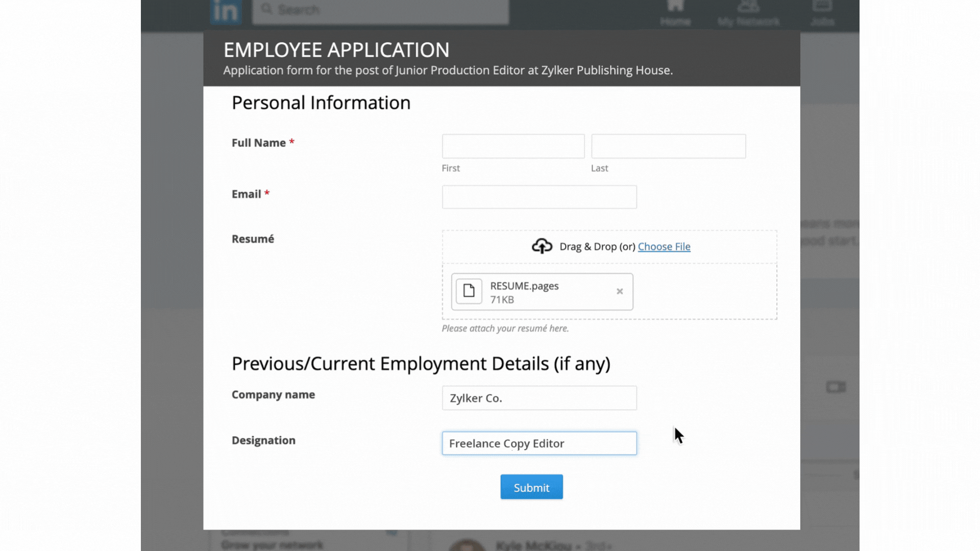Click the Email input field

coord(539,197)
